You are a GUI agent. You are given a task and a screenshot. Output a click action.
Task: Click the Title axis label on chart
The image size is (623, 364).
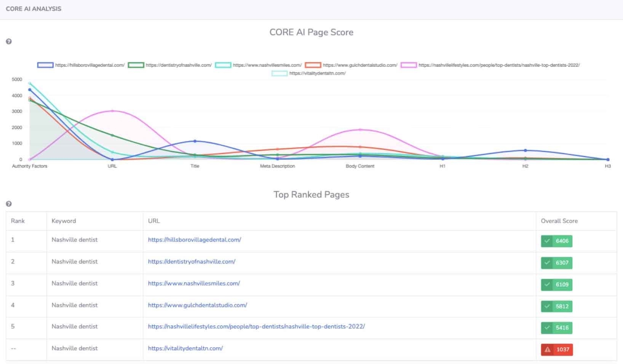coord(195,166)
